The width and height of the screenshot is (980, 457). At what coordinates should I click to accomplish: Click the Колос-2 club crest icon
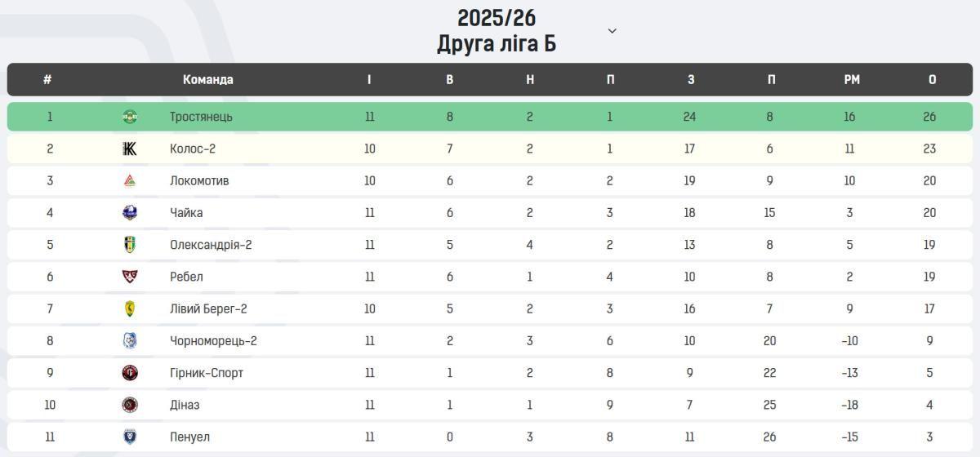[130, 149]
